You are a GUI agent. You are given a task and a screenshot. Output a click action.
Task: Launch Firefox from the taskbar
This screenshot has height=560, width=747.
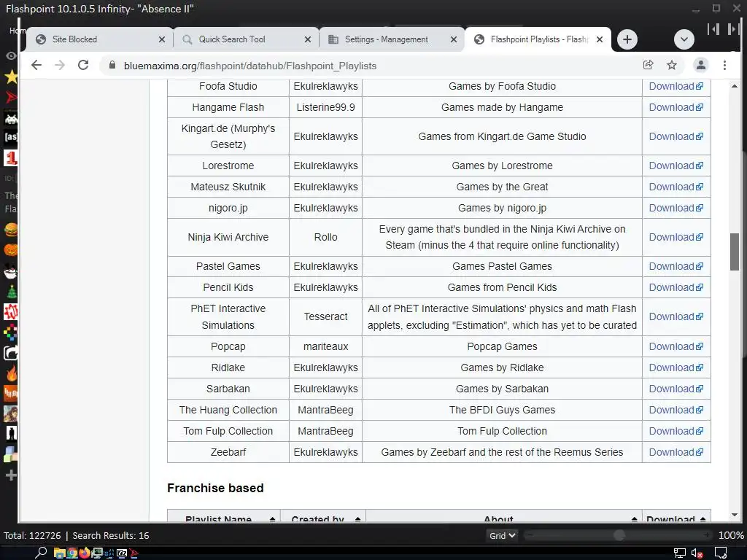85,553
